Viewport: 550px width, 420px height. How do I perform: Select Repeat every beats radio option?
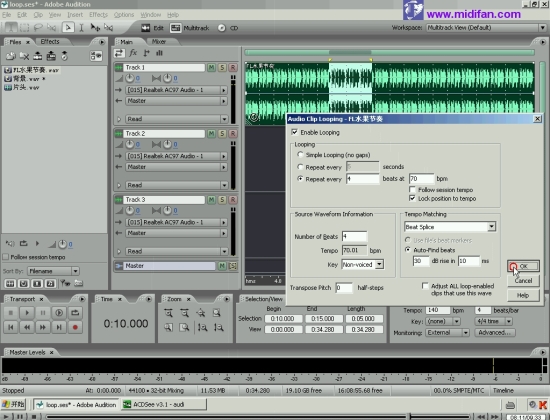pyautogui.click(x=300, y=179)
